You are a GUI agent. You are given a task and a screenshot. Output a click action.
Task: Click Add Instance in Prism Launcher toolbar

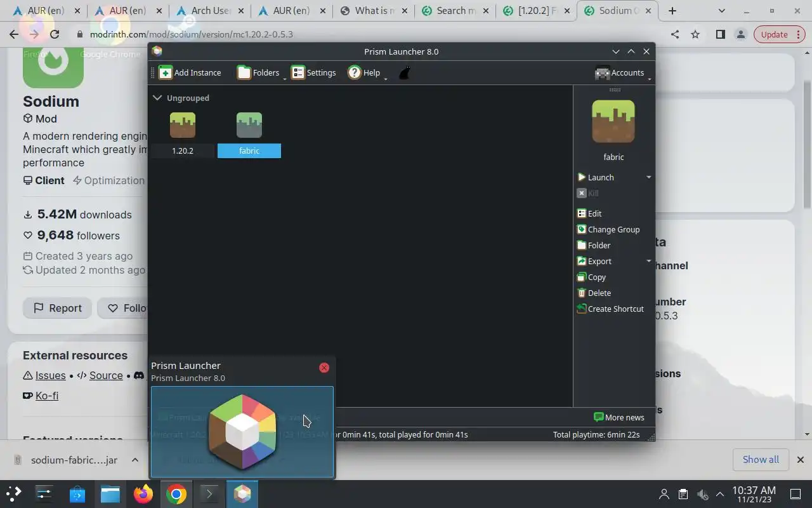click(x=190, y=72)
